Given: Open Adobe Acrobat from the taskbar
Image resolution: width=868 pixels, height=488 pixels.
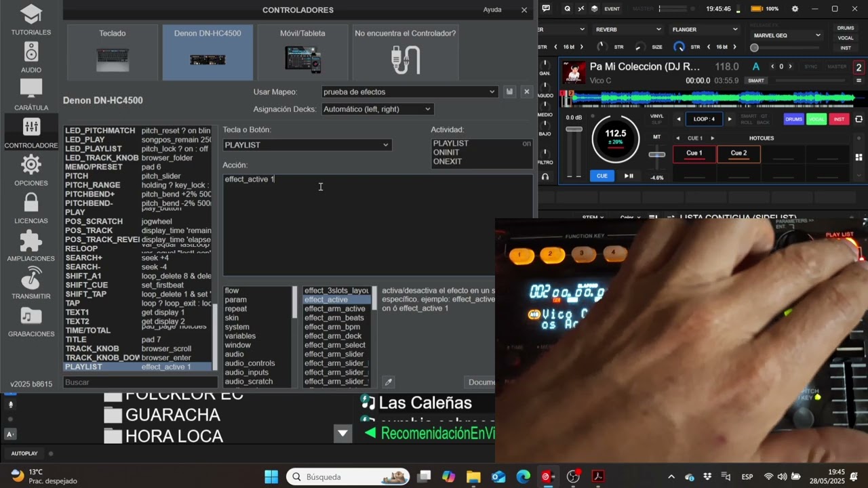Looking at the screenshot, I should pyautogui.click(x=597, y=476).
